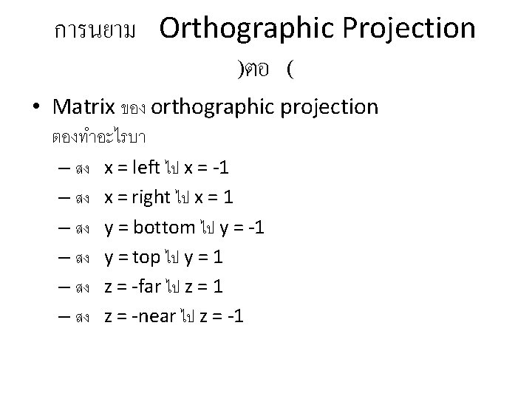The height and width of the screenshot is (399, 532).
Task: Click the line x = left to x = -1
Action: (166, 168)
